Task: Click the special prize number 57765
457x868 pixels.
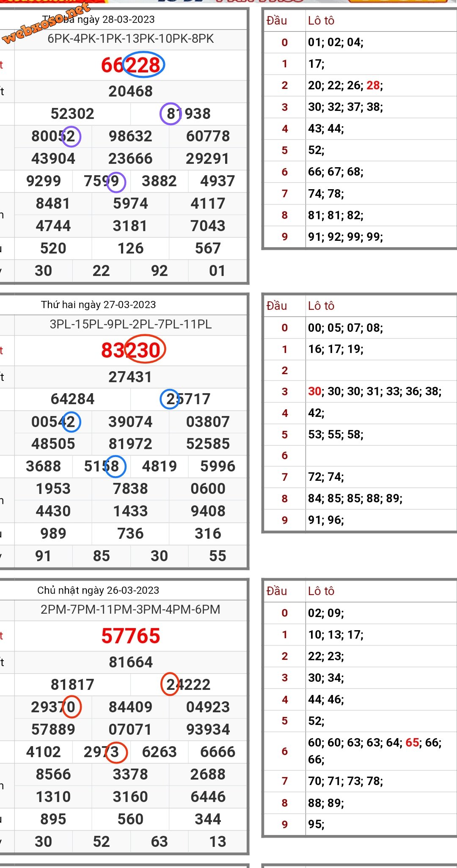Action: [131, 636]
